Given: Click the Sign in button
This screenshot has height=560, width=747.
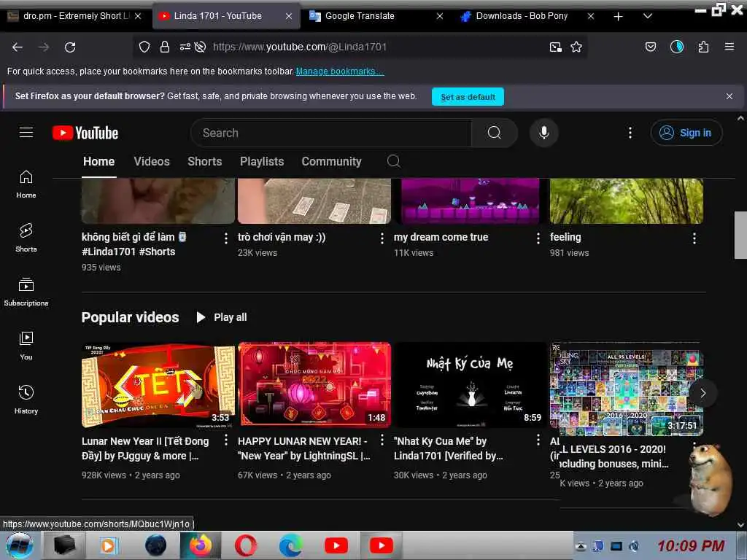Looking at the screenshot, I should [686, 133].
